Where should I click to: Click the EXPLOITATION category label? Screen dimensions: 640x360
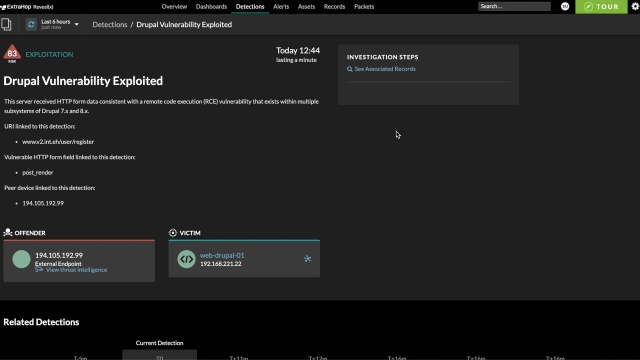(49, 54)
